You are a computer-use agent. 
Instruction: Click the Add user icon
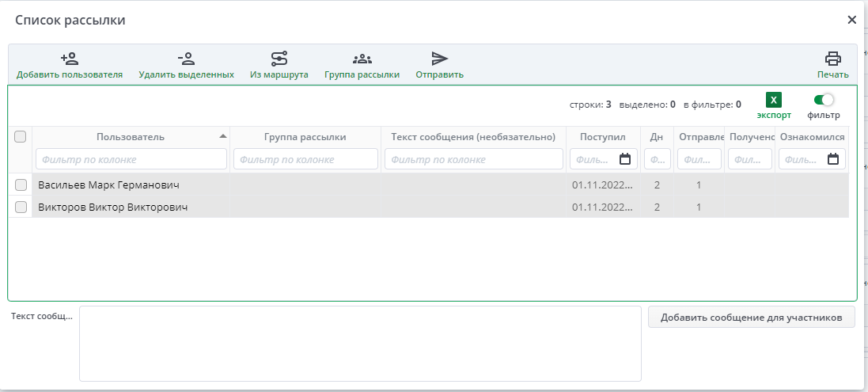(70, 58)
